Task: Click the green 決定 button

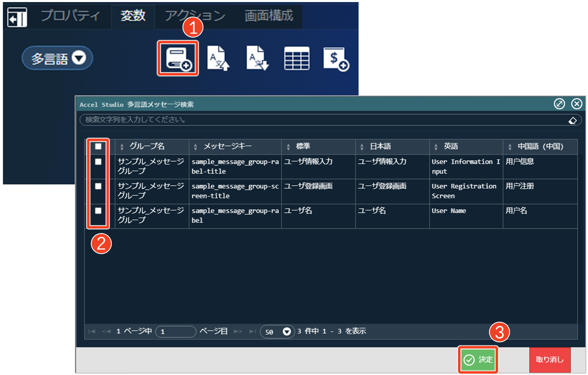Action: (478, 360)
